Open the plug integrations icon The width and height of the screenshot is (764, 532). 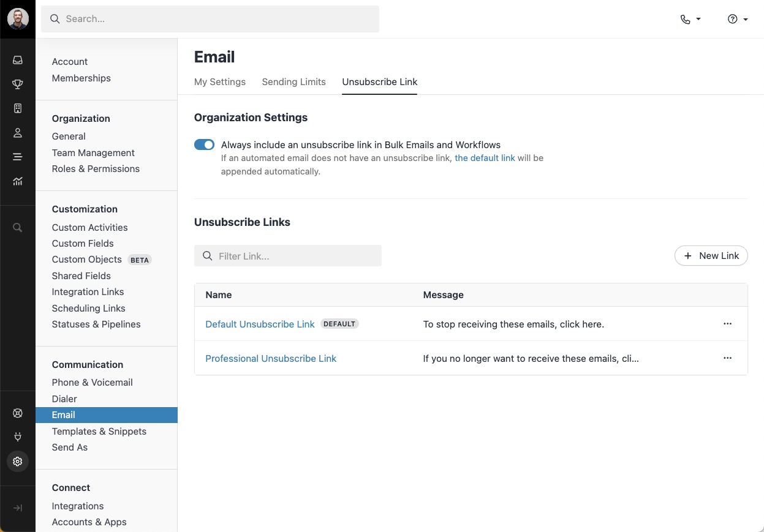pyautogui.click(x=18, y=437)
